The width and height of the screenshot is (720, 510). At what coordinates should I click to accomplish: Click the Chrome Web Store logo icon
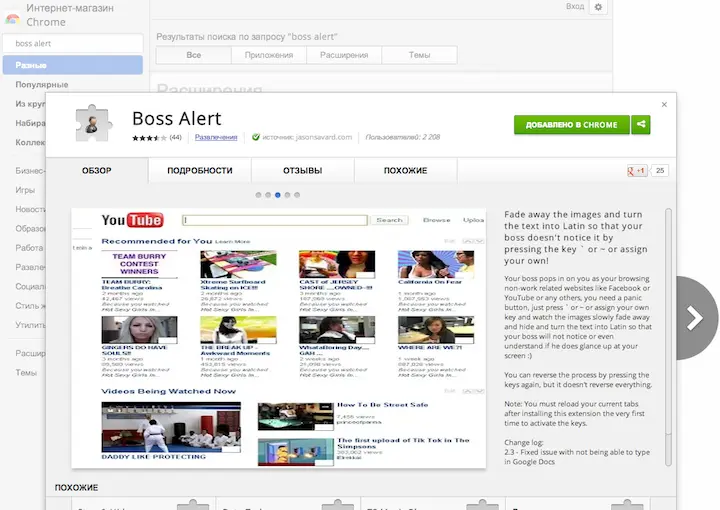coord(12,18)
